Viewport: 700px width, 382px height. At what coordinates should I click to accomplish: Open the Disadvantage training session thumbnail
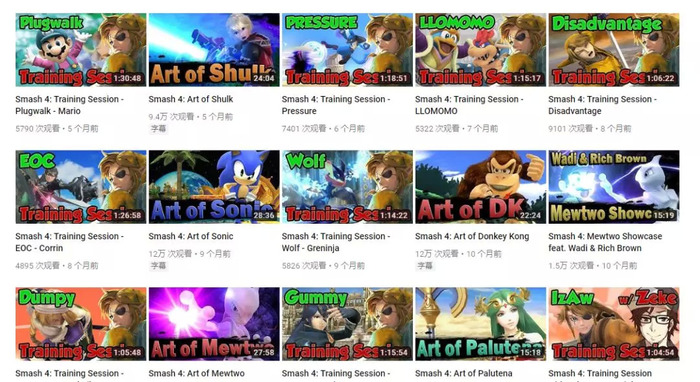click(x=614, y=50)
